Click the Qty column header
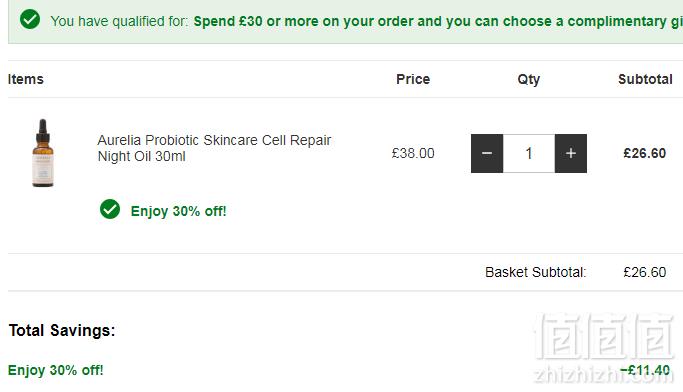 (x=529, y=79)
